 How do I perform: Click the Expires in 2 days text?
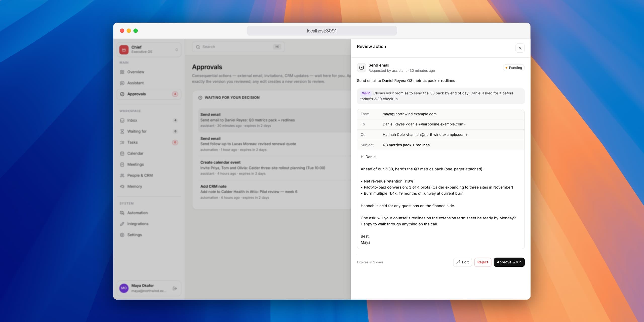coord(370,262)
